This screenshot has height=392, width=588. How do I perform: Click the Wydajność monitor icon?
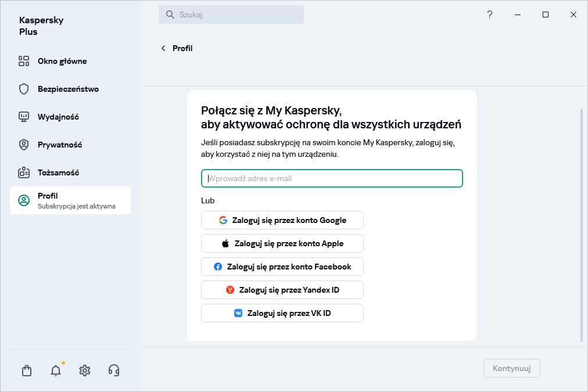24,117
